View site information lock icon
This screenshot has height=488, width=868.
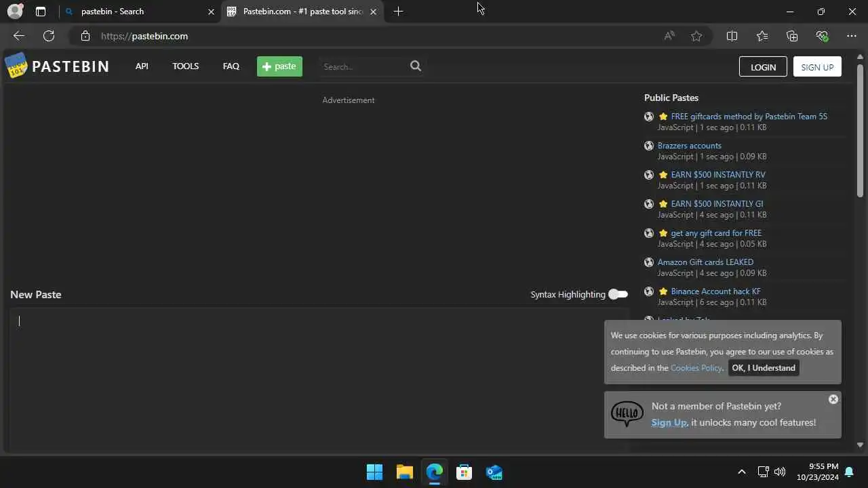[85, 36]
